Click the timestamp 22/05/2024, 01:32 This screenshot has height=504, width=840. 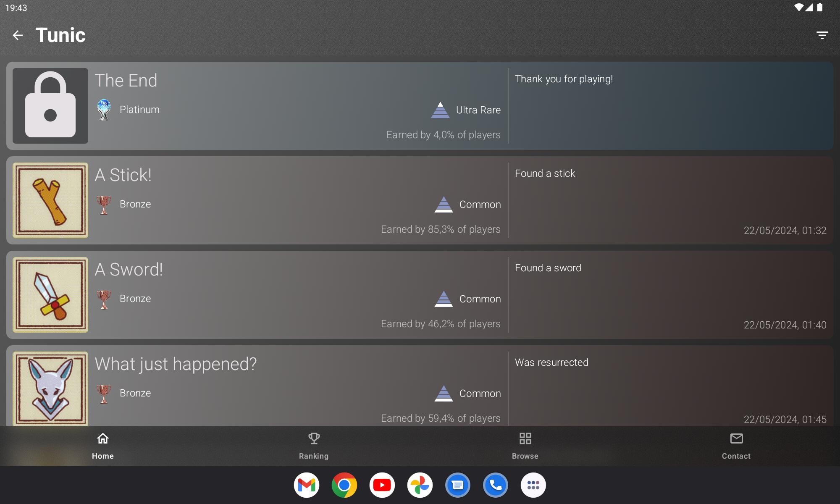[785, 231]
